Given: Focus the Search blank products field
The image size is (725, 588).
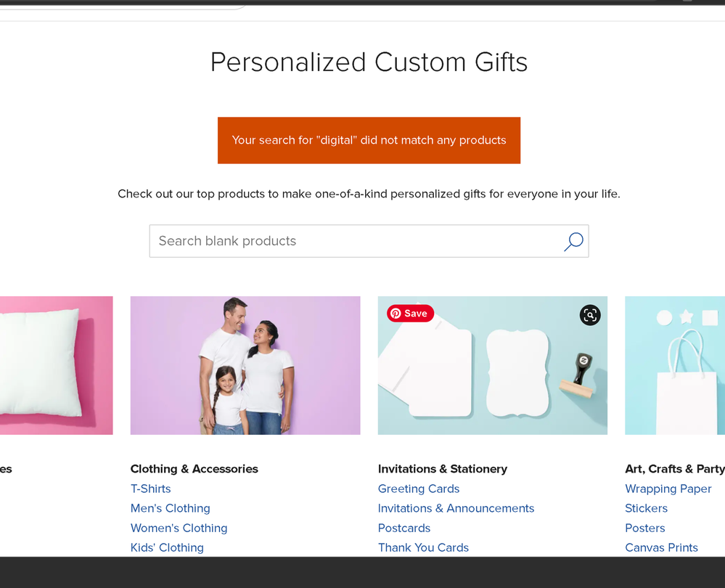Looking at the screenshot, I should click(369, 241).
